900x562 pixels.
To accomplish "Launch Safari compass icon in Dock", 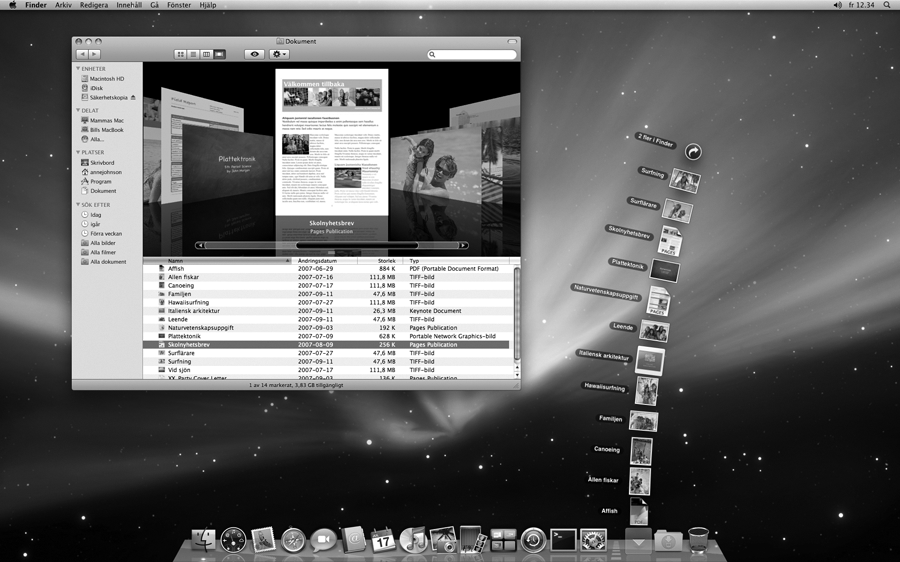I will click(293, 540).
